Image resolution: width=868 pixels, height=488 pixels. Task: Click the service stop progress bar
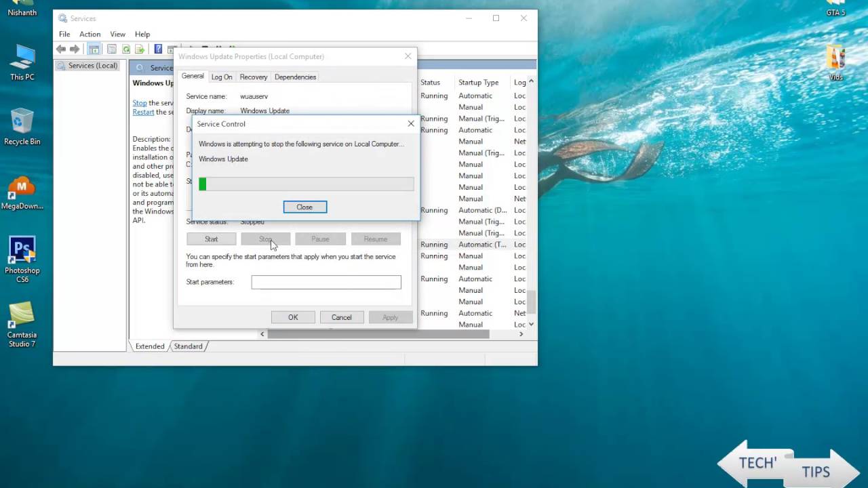coord(306,184)
